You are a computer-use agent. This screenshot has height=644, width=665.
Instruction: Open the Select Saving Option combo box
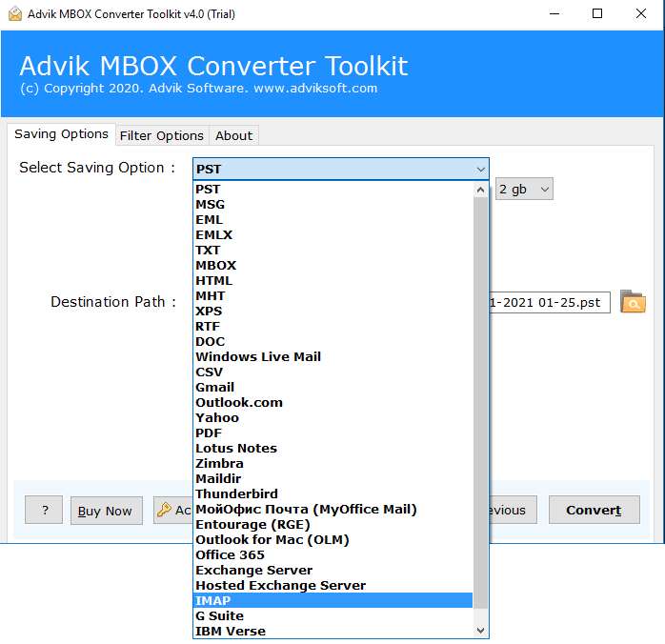[x=340, y=169]
